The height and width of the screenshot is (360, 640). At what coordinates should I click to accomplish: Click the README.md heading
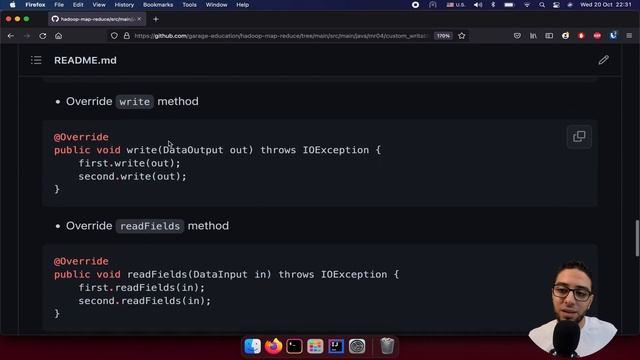pyautogui.click(x=85, y=60)
